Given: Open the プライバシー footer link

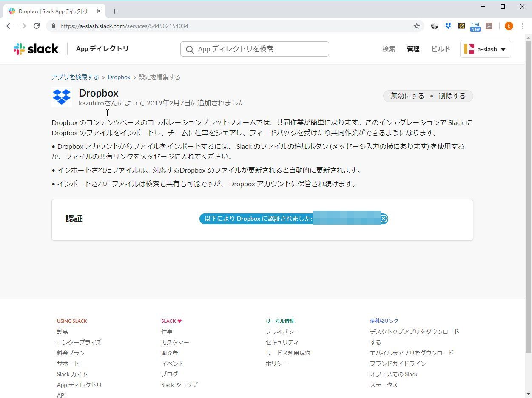Looking at the screenshot, I should [x=282, y=332].
